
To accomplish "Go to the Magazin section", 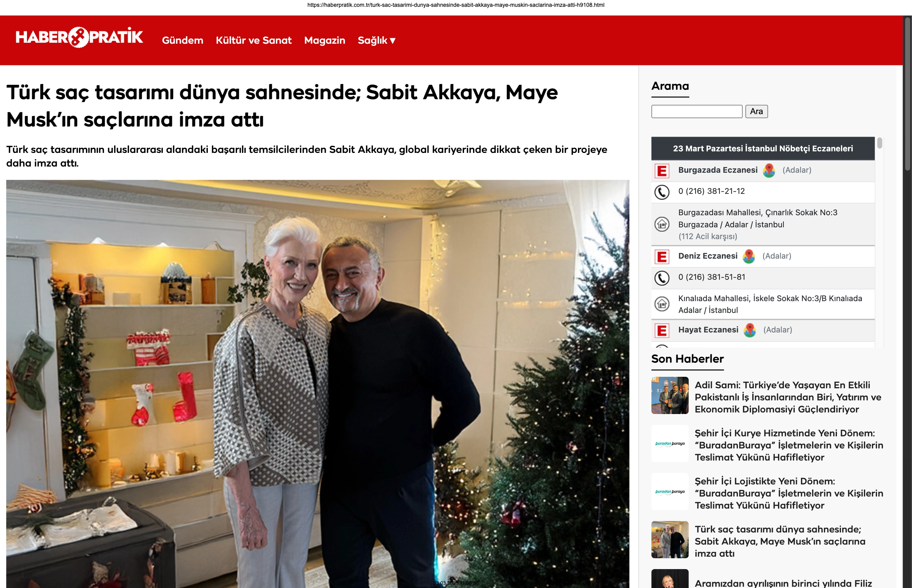I will pos(324,40).
